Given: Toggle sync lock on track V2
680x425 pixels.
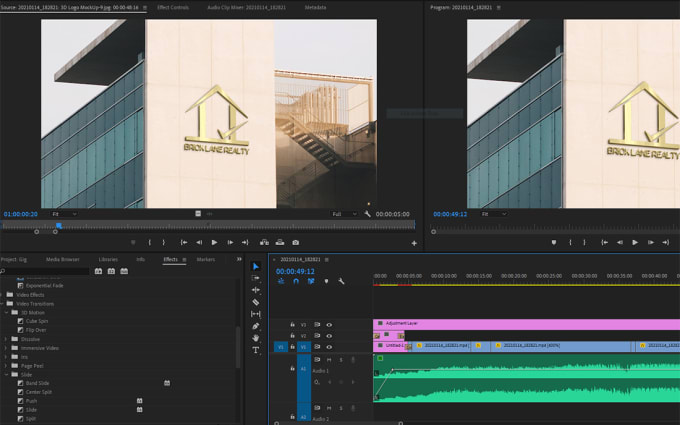Looking at the screenshot, I should pyautogui.click(x=317, y=336).
